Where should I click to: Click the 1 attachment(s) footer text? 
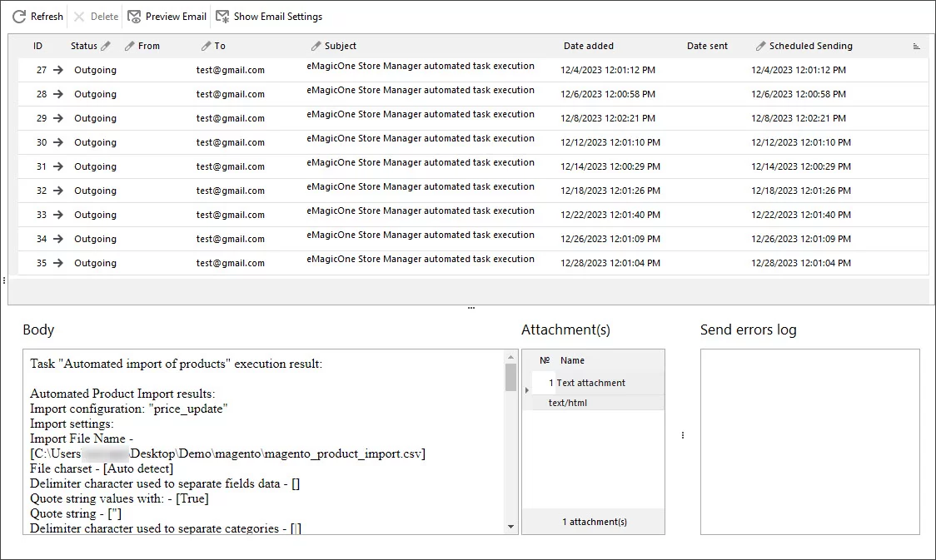[x=595, y=522]
